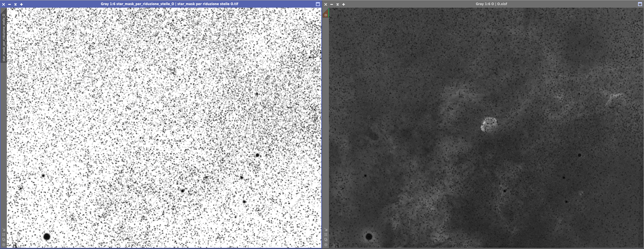Select the brown O view tab
The height and width of the screenshot is (249, 644).
pos(326,14)
